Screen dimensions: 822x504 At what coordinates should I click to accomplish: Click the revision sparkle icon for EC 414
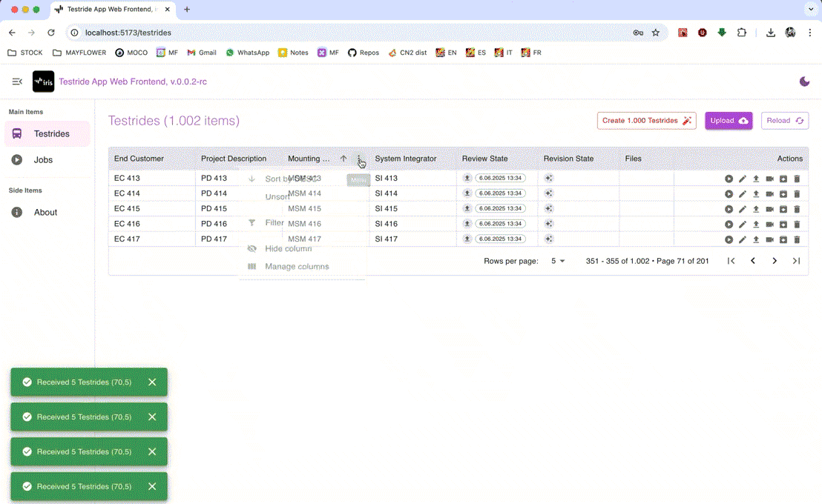tap(549, 193)
